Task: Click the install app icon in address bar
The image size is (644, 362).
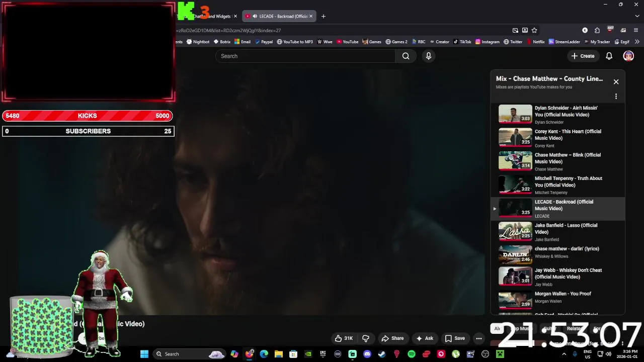Action: pyautogui.click(x=525, y=30)
